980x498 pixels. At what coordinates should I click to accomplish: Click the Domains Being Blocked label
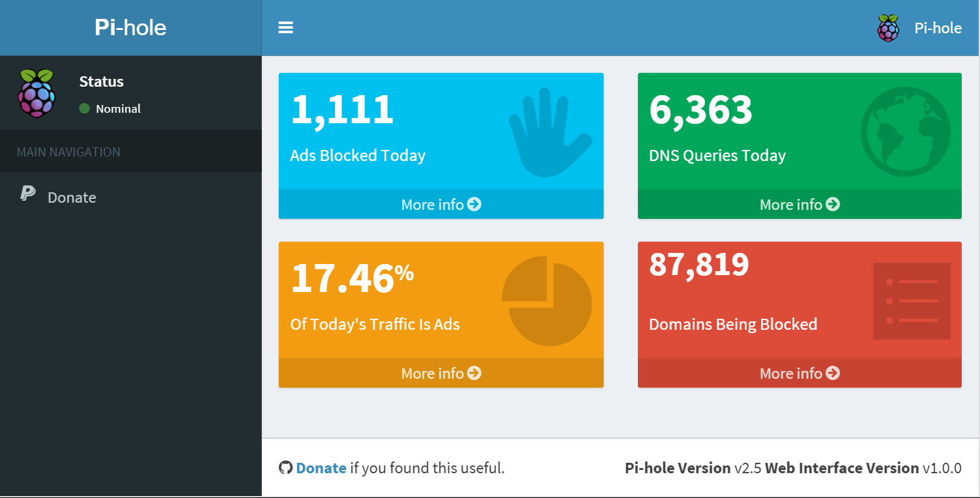click(733, 325)
